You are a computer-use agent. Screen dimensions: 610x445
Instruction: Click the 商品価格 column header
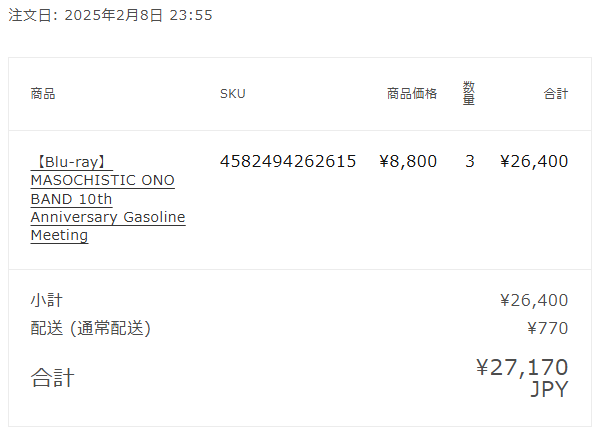(x=412, y=94)
